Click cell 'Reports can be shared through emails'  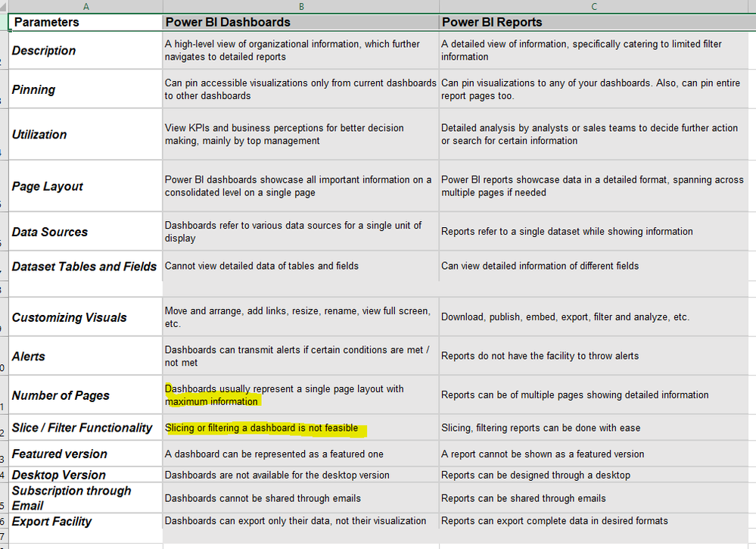pyautogui.click(x=594, y=498)
